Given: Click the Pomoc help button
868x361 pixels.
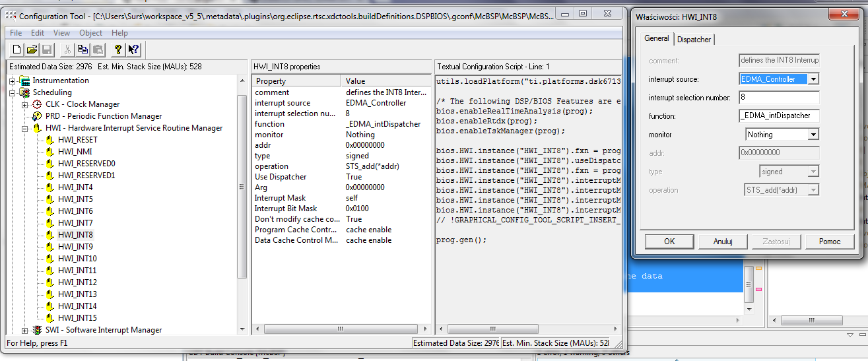Looking at the screenshot, I should click(x=830, y=242).
